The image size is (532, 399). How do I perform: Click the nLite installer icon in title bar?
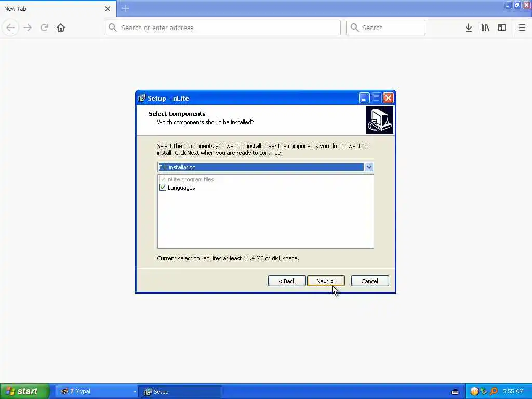tap(141, 98)
